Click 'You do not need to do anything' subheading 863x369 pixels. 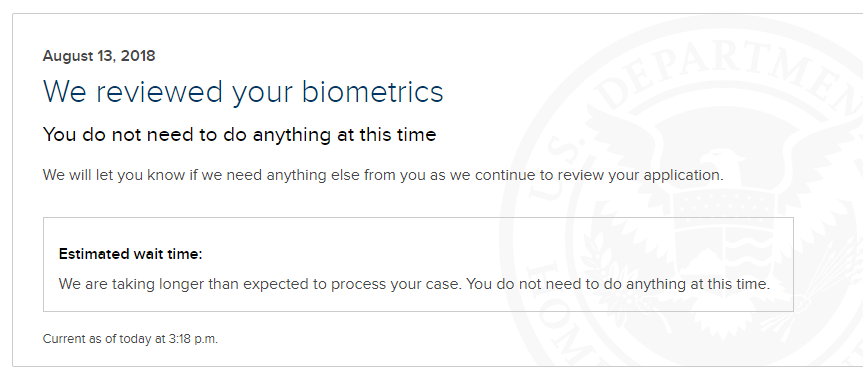239,134
